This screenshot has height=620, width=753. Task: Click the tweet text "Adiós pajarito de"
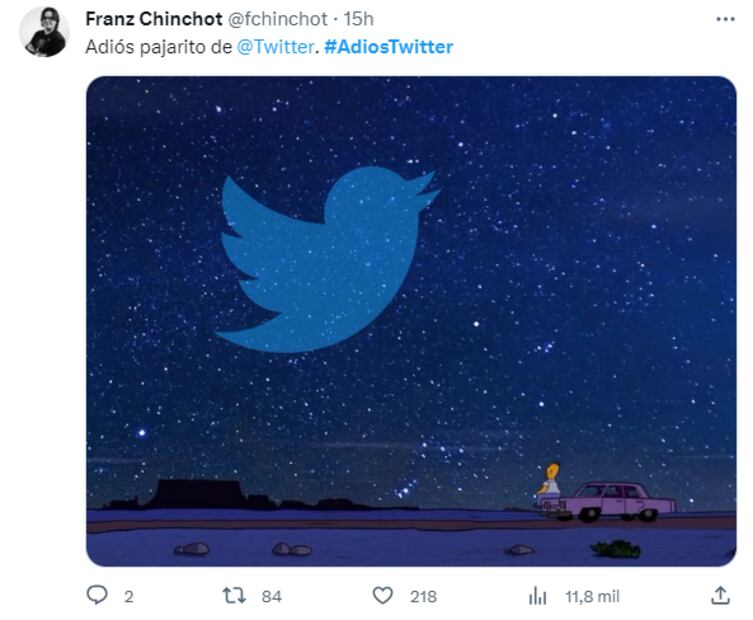158,47
